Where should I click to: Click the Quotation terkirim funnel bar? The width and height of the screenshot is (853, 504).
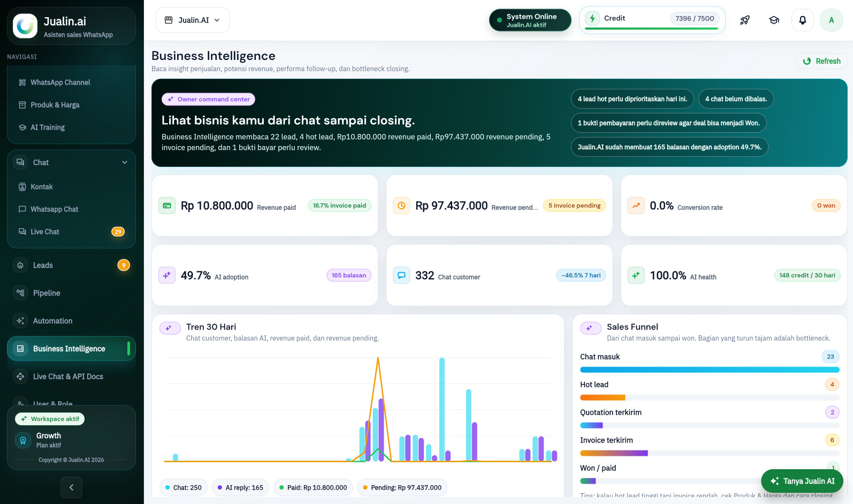click(710, 425)
